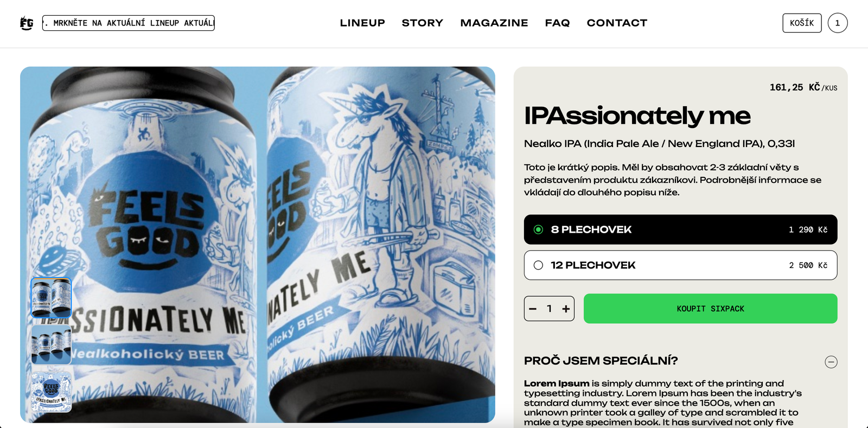Collapse the Proč jsem speciální section

point(831,362)
